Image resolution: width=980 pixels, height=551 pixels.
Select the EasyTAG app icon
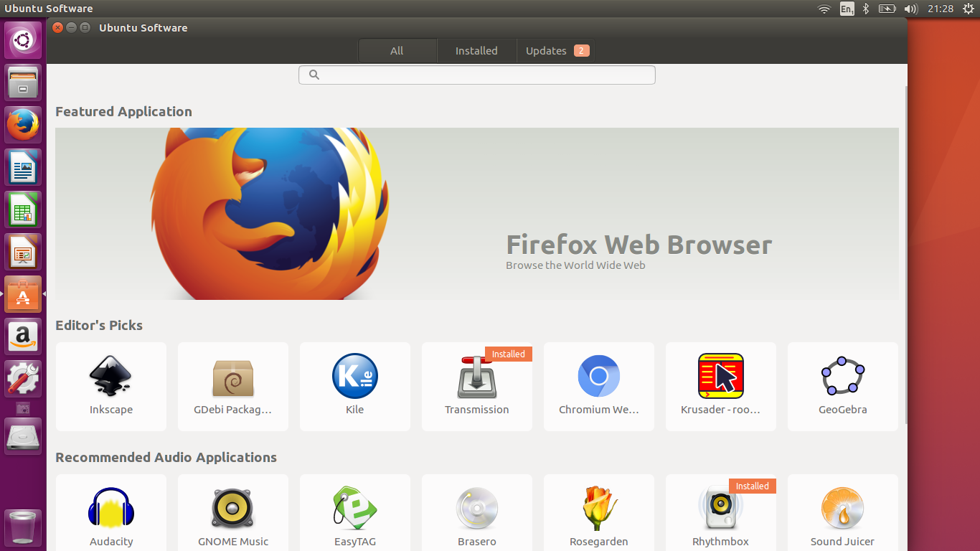coord(354,508)
